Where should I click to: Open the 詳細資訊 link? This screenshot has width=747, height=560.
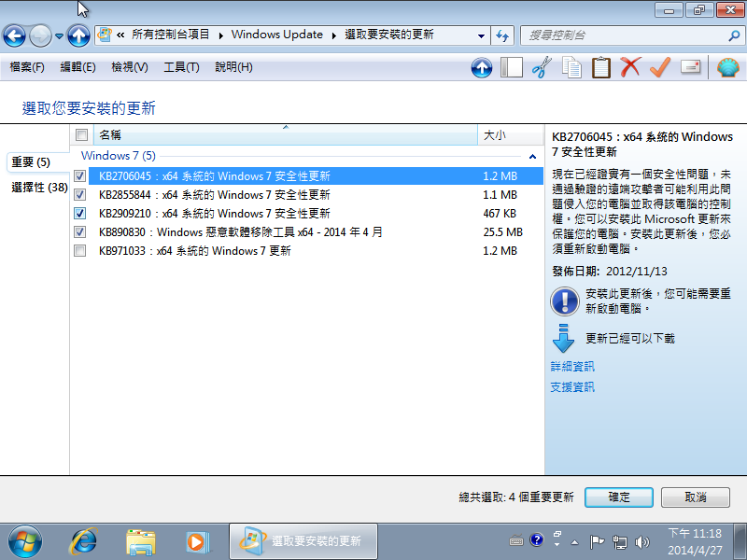(x=572, y=366)
